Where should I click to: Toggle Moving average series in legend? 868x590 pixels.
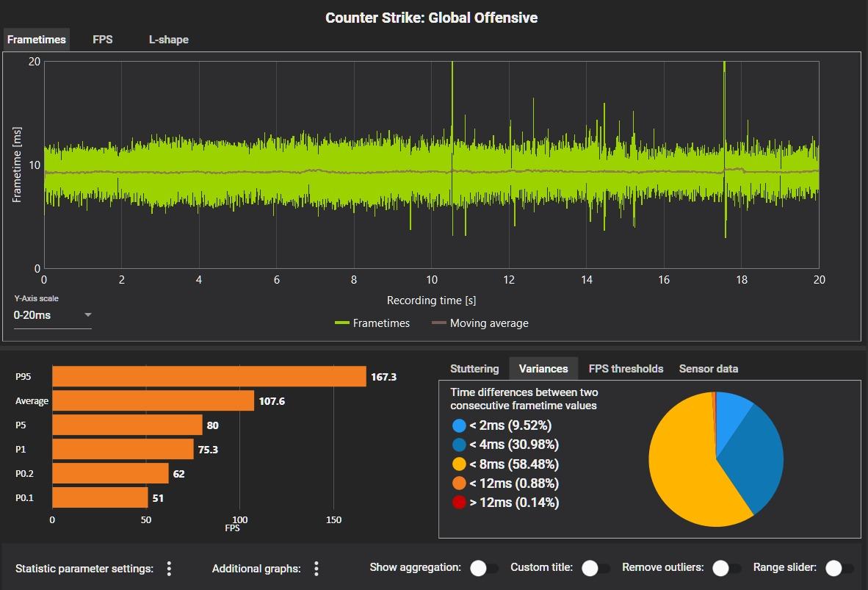(480, 323)
